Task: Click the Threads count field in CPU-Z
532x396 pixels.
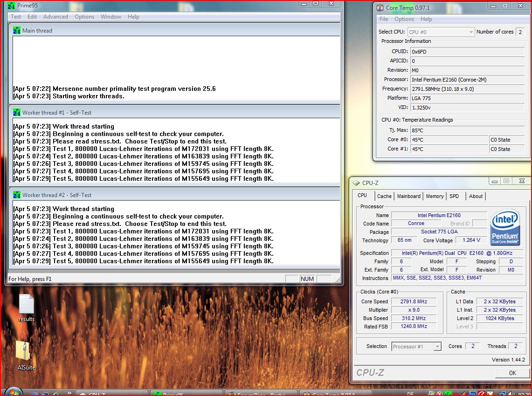Action: [516, 346]
